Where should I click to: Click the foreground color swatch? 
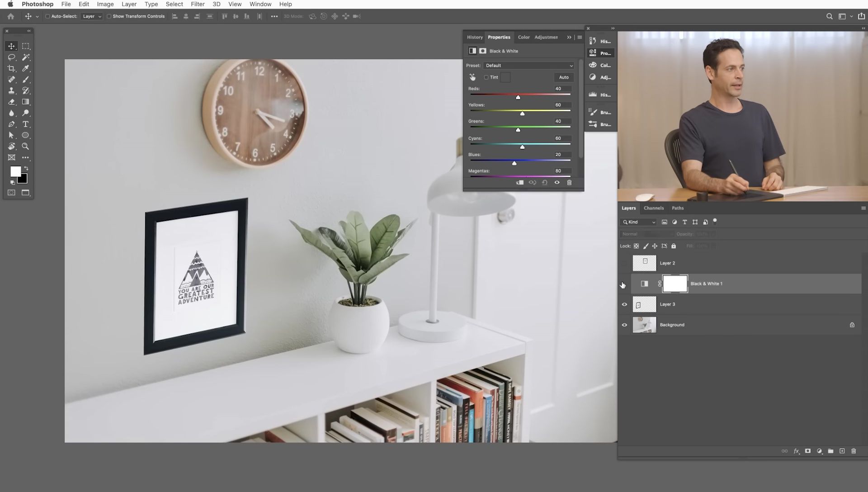click(15, 171)
